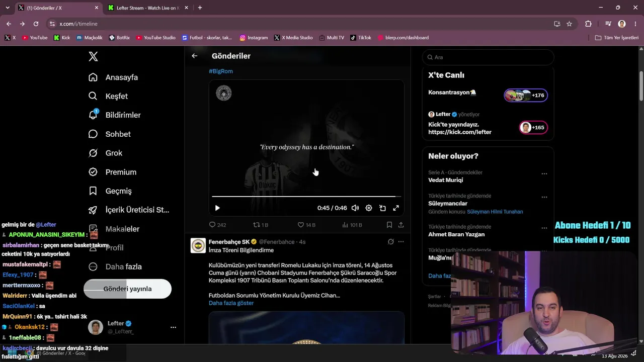Open İçerik Üreticisi St... page
644x362 pixels.
pyautogui.click(x=129, y=210)
